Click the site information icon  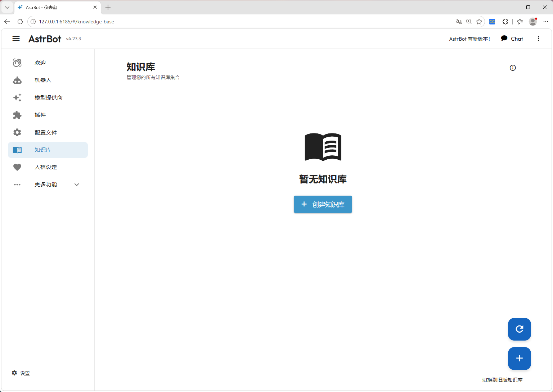[33, 22]
